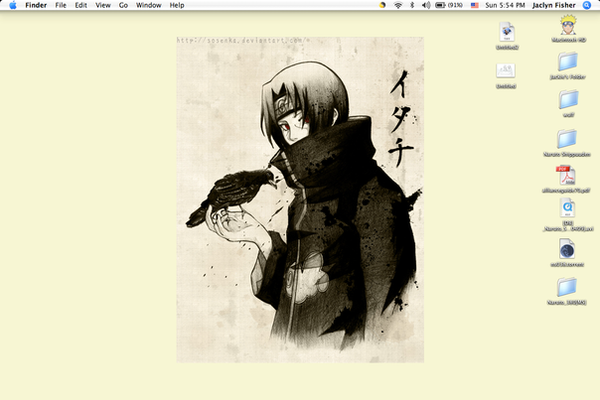The width and height of the screenshot is (600, 400).
Task: Select the Naruto-head Macintosh HD drive icon
Action: pos(568,25)
